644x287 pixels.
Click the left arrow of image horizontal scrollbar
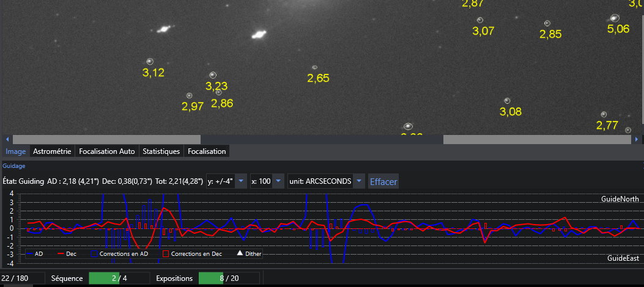click(x=7, y=139)
